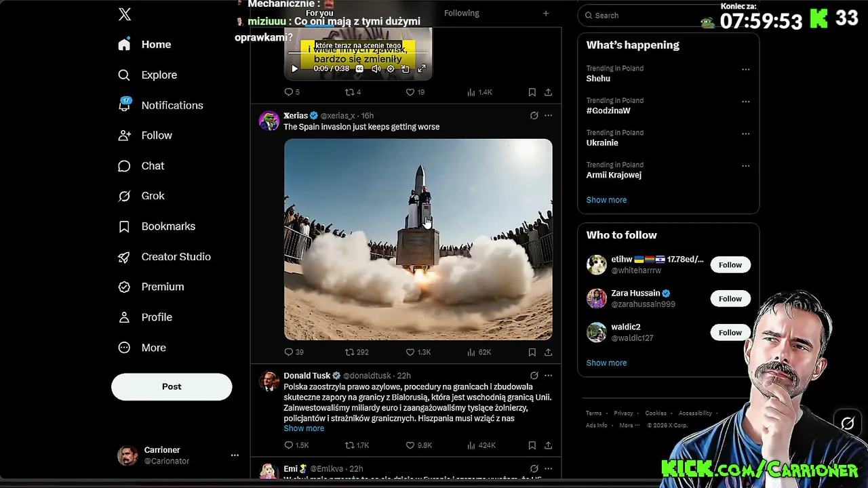868x488 pixels.
Task: Open the floating Grok button
Action: coord(848,424)
